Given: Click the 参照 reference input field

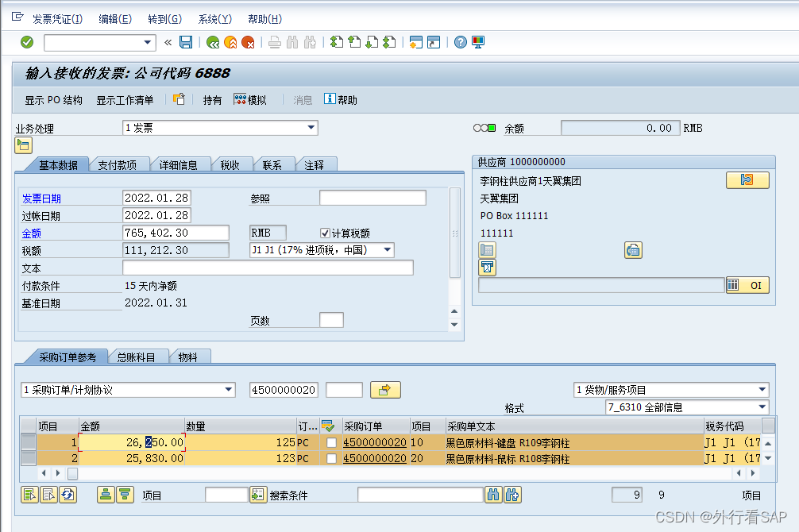Looking at the screenshot, I should pyautogui.click(x=372, y=198).
